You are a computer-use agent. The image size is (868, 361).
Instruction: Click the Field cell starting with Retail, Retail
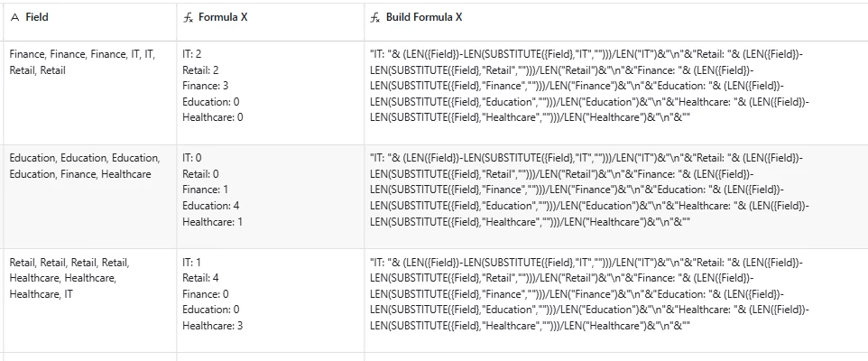coord(90,301)
